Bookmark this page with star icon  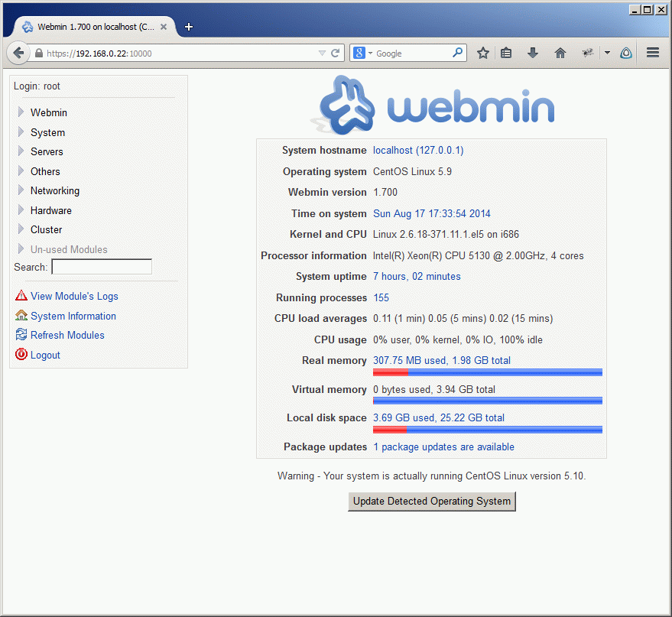pos(483,53)
